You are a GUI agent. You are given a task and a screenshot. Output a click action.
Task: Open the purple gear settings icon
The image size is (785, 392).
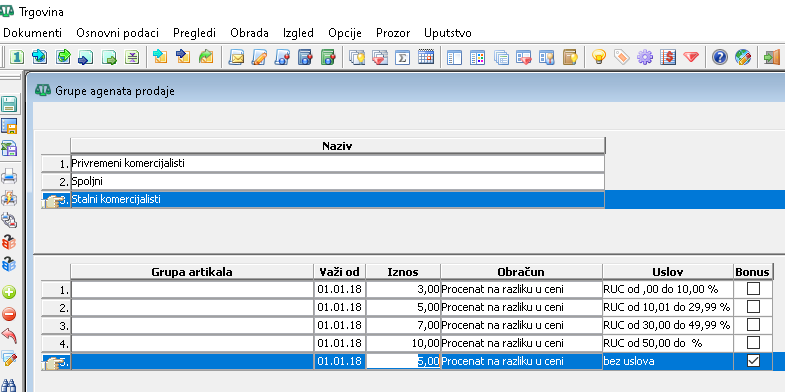point(645,57)
